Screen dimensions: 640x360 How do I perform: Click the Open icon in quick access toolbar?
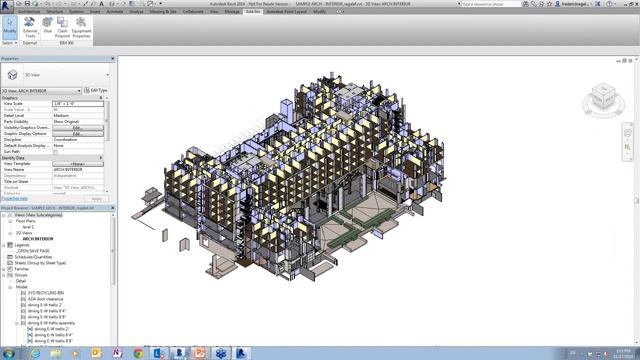point(19,4)
